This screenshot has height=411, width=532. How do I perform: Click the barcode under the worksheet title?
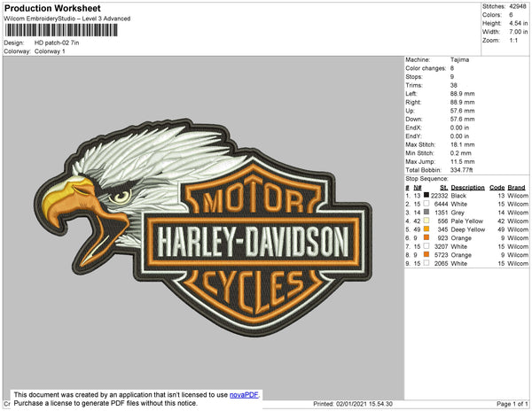tap(61, 30)
